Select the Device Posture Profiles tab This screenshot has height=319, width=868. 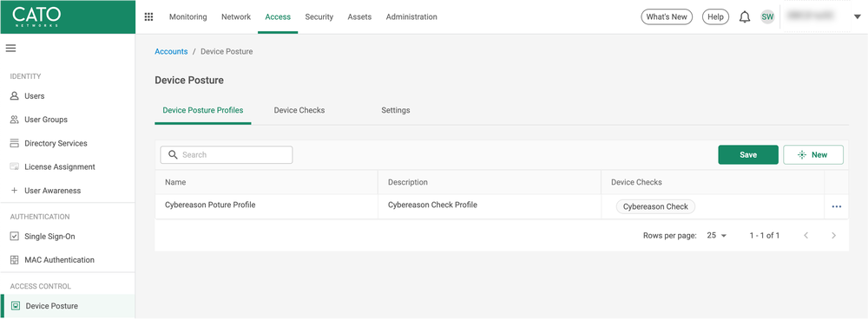click(202, 111)
